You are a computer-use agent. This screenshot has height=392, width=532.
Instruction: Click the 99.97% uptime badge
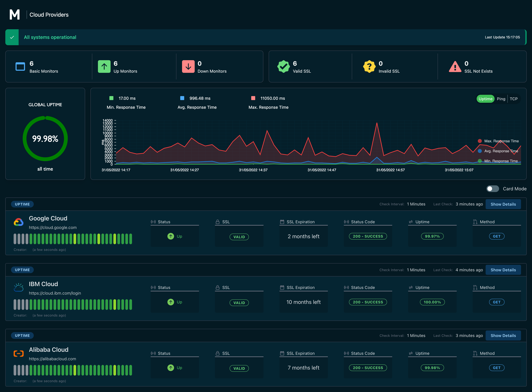point(432,236)
